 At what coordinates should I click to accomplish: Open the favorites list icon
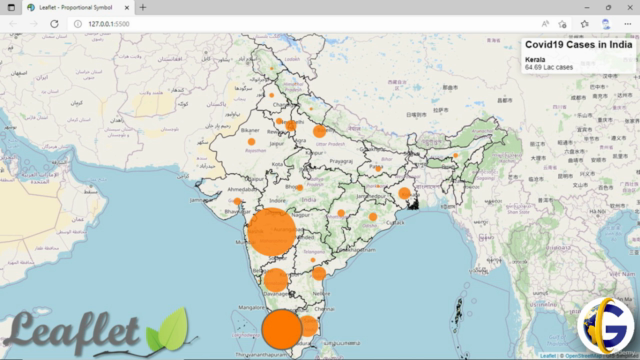(x=584, y=24)
